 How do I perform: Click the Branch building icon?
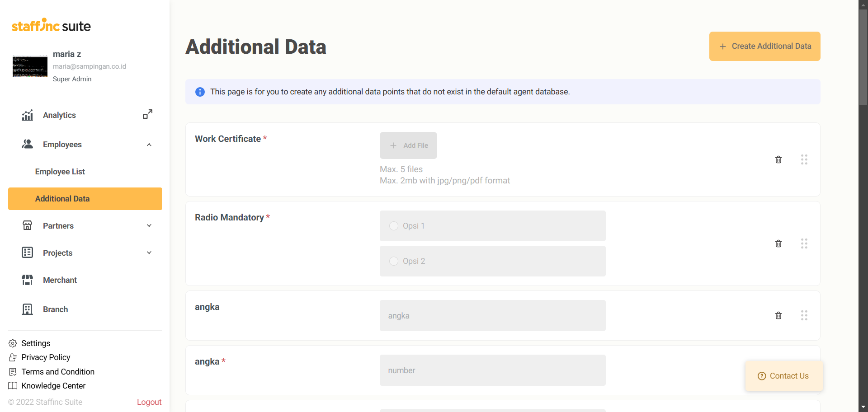point(28,309)
